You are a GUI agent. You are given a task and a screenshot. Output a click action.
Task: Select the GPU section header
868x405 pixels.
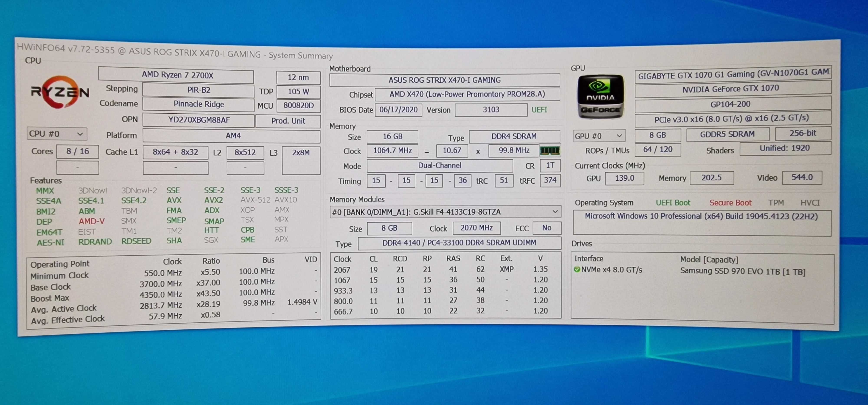pos(580,62)
